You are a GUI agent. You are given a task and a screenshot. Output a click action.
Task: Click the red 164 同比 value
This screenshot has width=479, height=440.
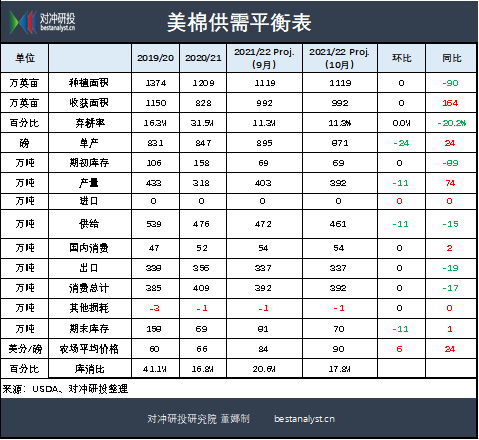pyautogui.click(x=450, y=103)
